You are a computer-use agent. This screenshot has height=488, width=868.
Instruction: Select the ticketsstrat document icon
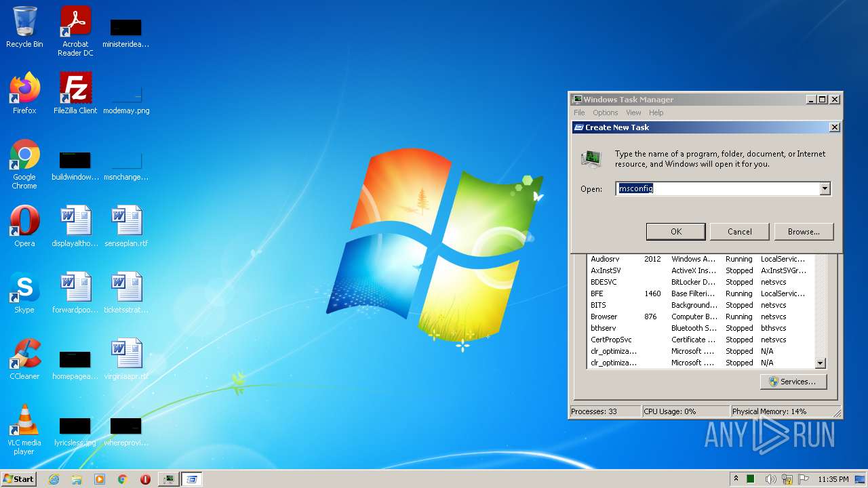click(x=126, y=293)
